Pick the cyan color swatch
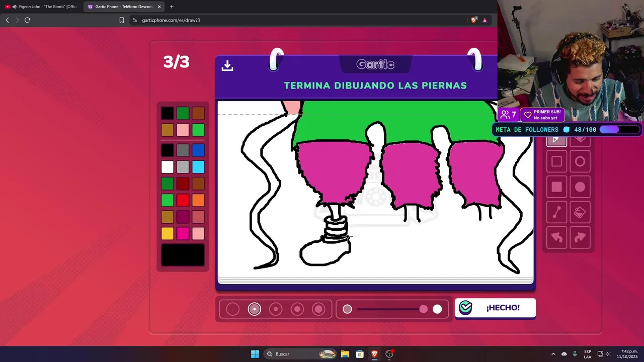 pyautogui.click(x=198, y=167)
